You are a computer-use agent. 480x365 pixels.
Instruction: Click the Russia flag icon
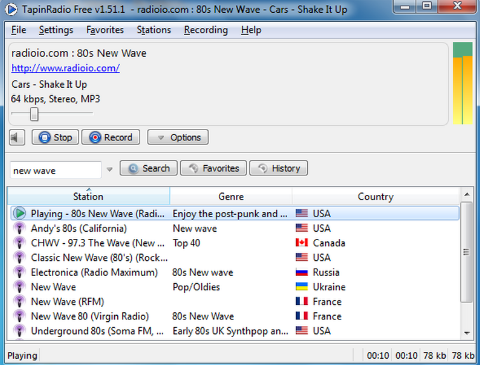coord(302,272)
